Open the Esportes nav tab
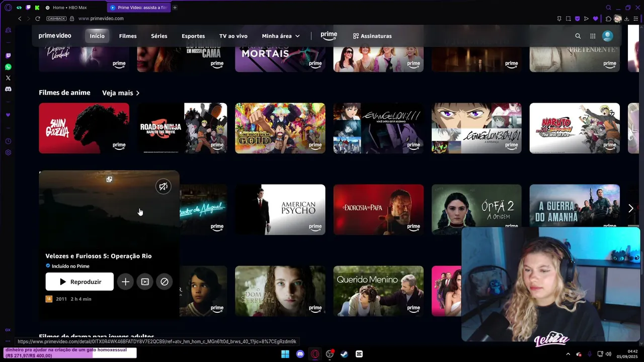The image size is (644, 362). 193,36
